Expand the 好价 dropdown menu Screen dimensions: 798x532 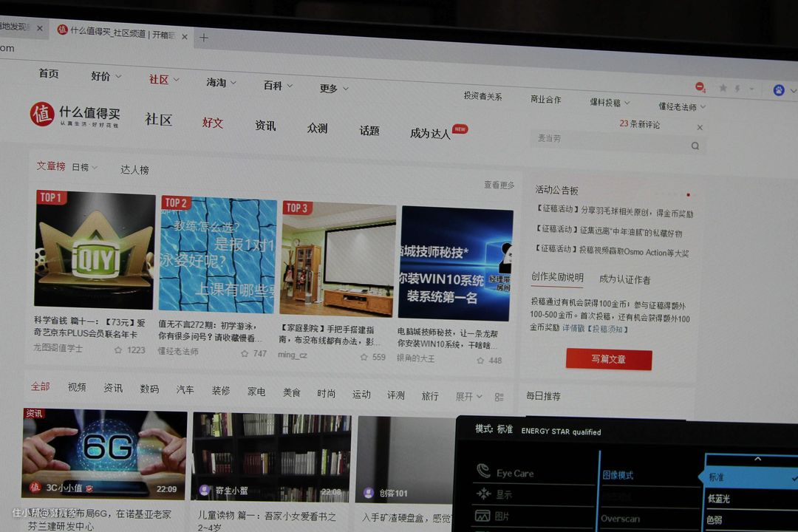106,76
